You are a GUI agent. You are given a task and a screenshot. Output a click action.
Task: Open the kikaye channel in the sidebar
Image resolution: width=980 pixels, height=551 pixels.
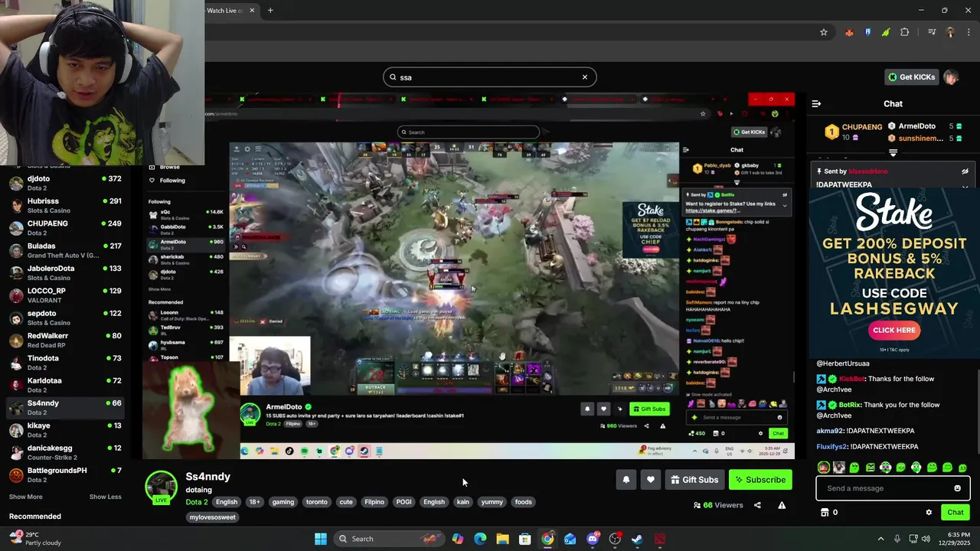click(x=64, y=430)
